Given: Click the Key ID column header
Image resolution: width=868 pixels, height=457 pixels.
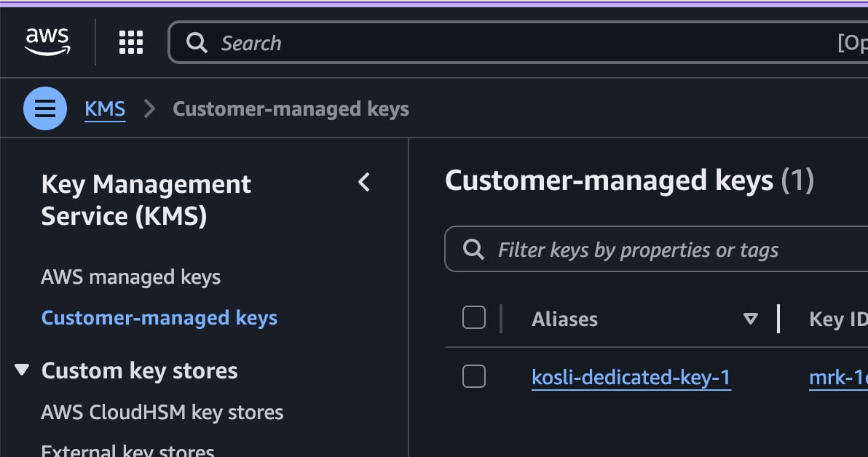Looking at the screenshot, I should pos(838,319).
